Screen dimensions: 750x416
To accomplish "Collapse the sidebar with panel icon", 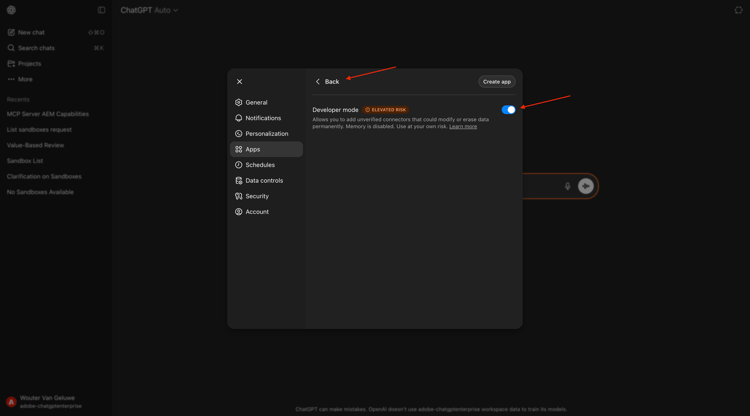I will [101, 10].
